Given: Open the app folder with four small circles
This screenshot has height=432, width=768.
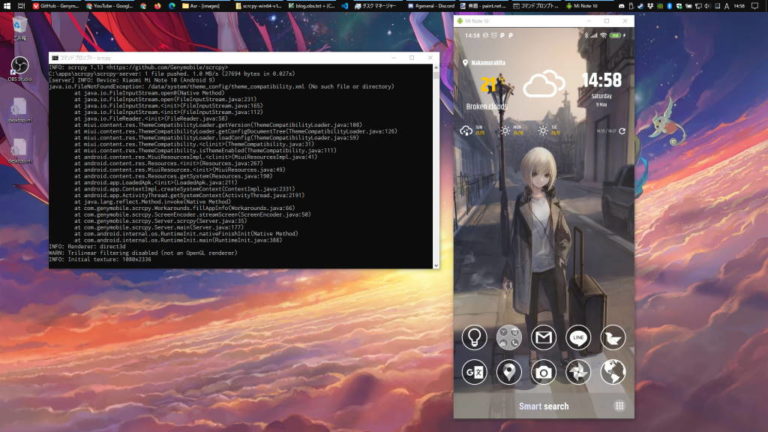Looking at the screenshot, I should (x=509, y=337).
